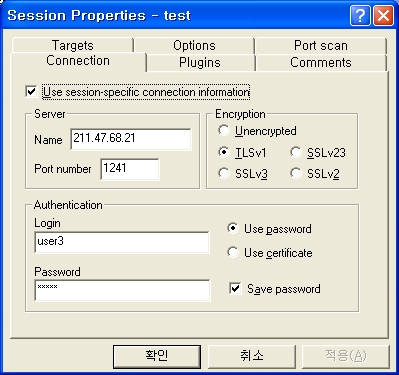This screenshot has height=375, width=399.
Task: Close the Session Properties dialog
Action: (383, 15)
